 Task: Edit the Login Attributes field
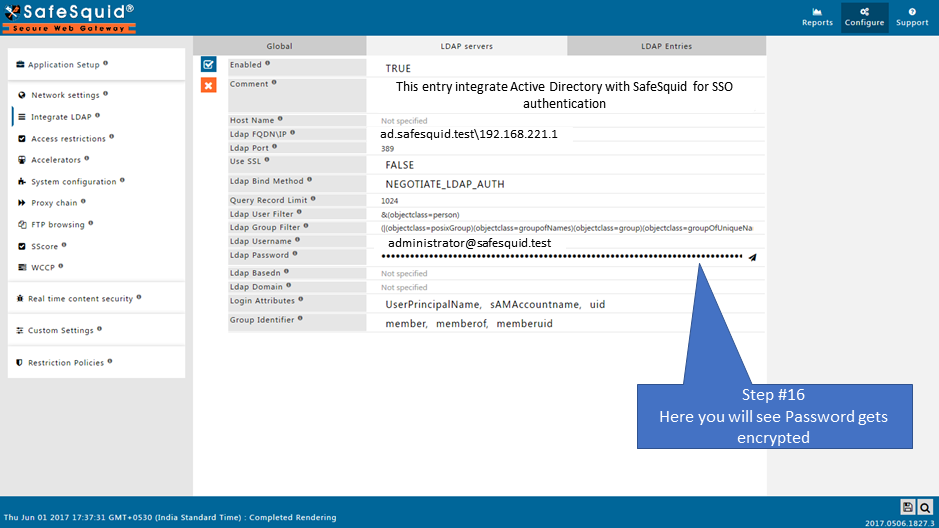[x=566, y=304]
